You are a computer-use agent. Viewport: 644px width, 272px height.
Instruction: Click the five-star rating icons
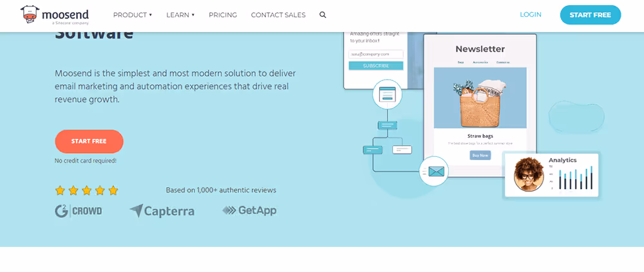pyautogui.click(x=87, y=190)
